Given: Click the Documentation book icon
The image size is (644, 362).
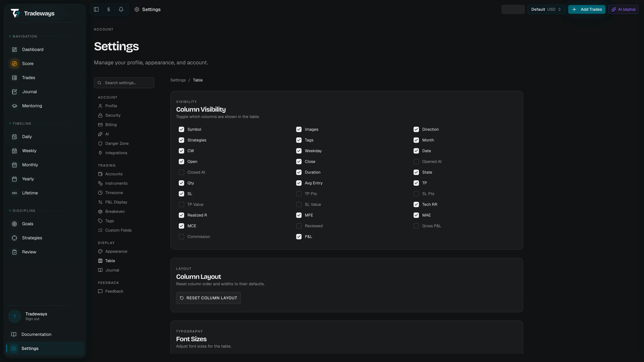Looking at the screenshot, I should tap(14, 334).
